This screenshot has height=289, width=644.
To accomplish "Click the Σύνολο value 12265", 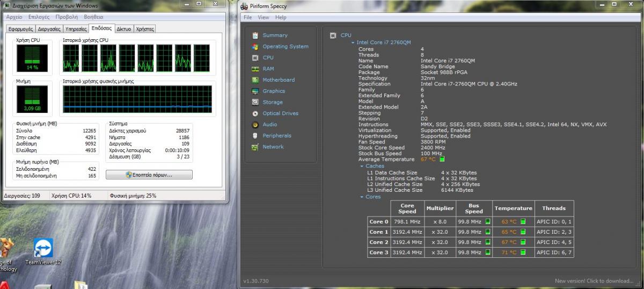I will [89, 131].
